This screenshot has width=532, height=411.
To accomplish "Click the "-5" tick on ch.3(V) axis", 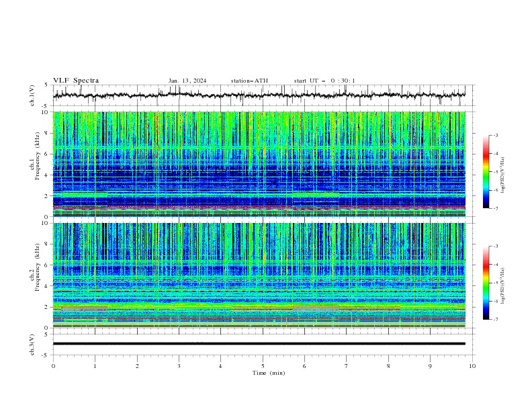I will pyautogui.click(x=45, y=355).
